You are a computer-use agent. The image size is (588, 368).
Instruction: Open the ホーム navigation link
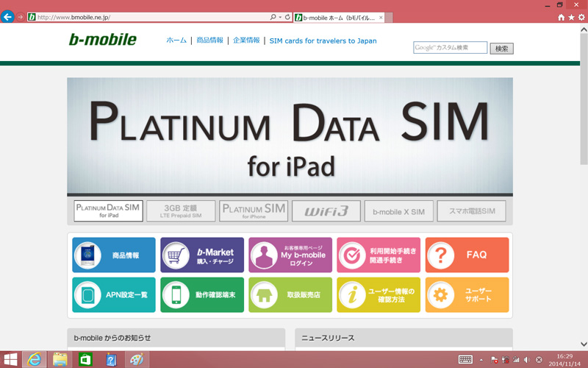click(x=176, y=40)
